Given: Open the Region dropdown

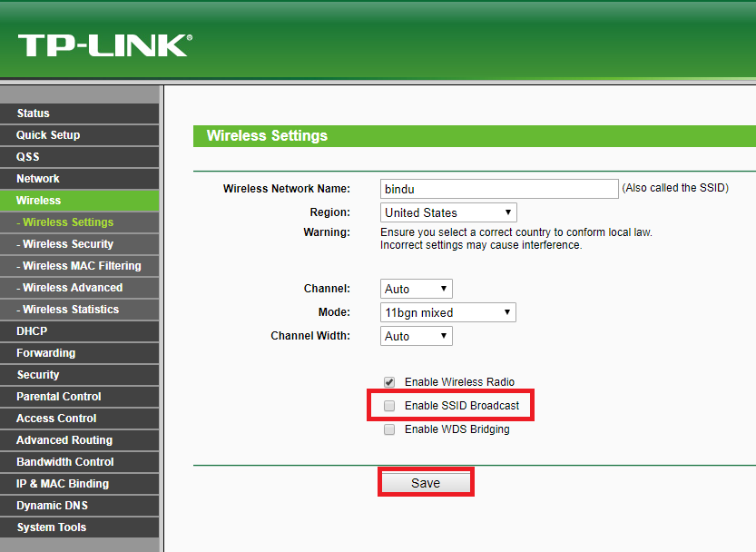Looking at the screenshot, I should tap(448, 212).
